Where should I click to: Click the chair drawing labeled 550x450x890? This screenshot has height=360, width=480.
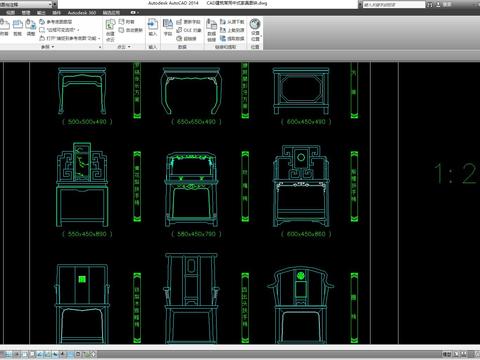82,184
